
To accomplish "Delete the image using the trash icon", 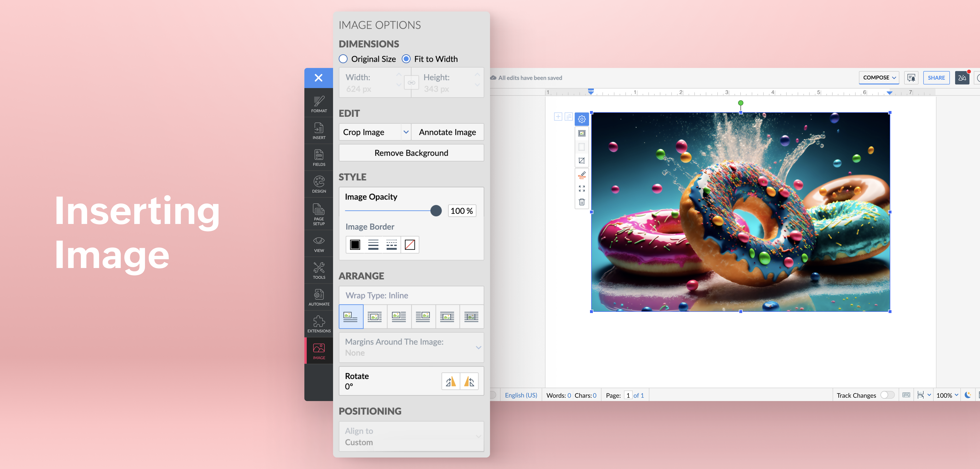I will 582,202.
